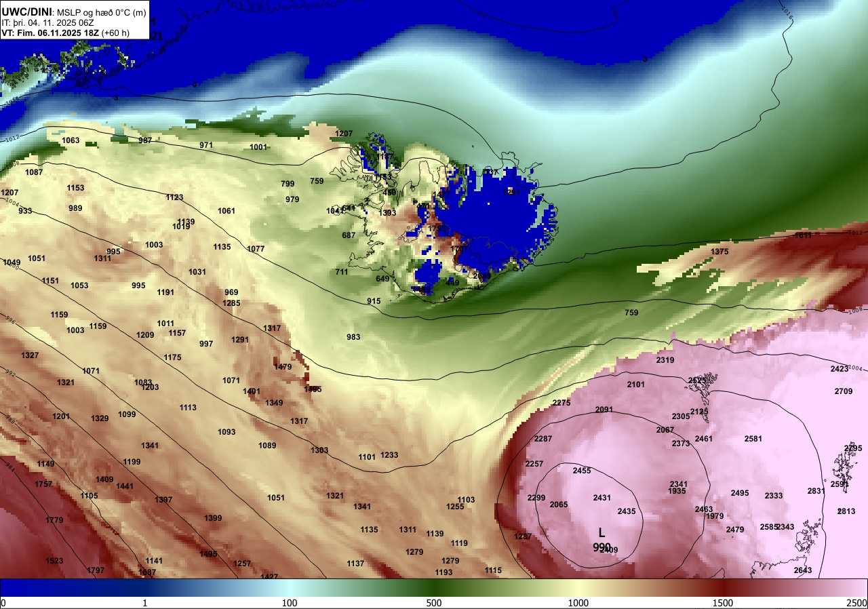Click the UWC/DINI title text

coord(27,11)
